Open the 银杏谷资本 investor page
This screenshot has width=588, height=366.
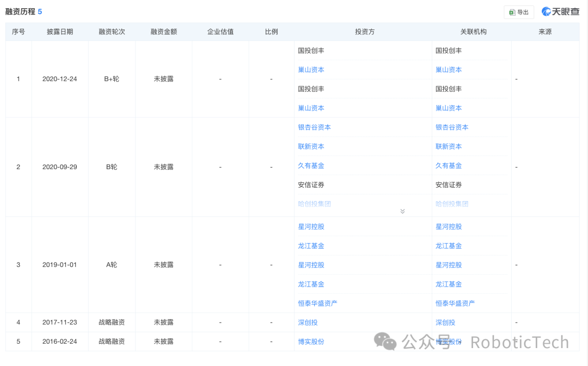coord(314,127)
